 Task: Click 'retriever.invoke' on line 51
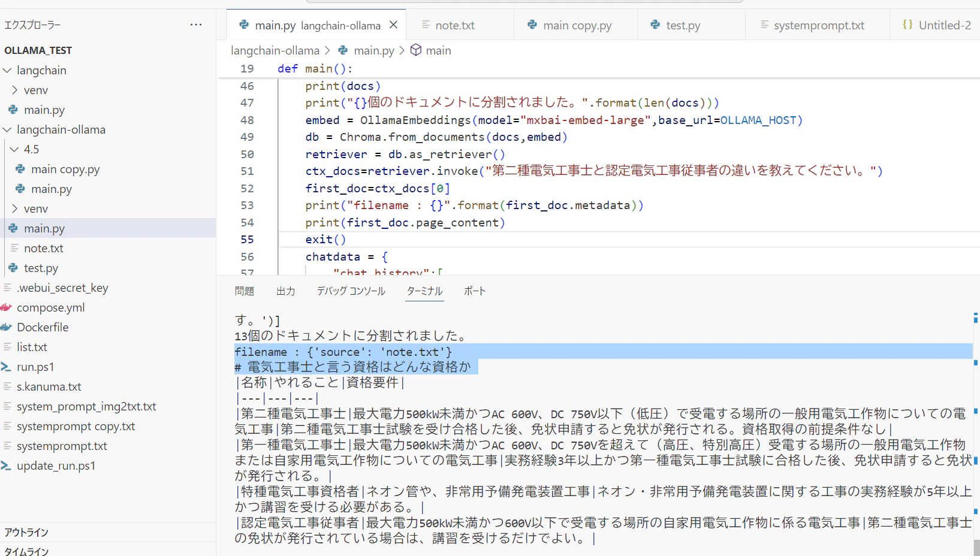423,171
